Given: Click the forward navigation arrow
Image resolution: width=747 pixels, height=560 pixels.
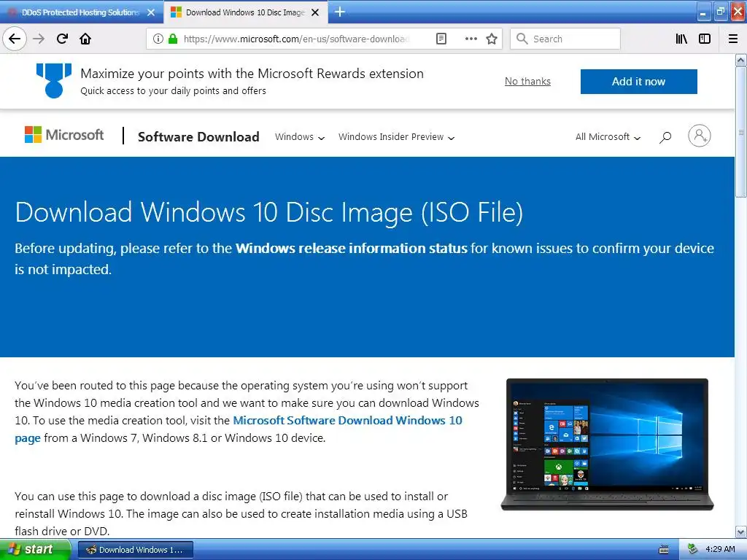Looking at the screenshot, I should pos(39,39).
